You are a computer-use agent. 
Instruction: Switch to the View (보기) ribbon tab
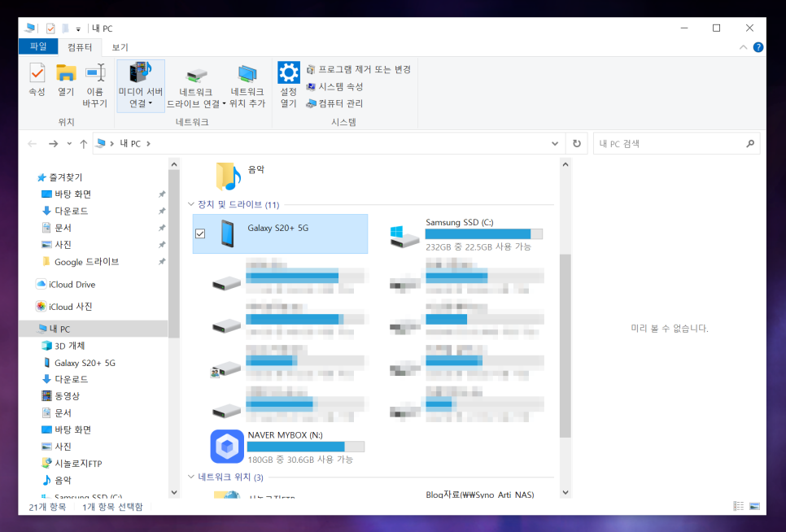(x=120, y=47)
